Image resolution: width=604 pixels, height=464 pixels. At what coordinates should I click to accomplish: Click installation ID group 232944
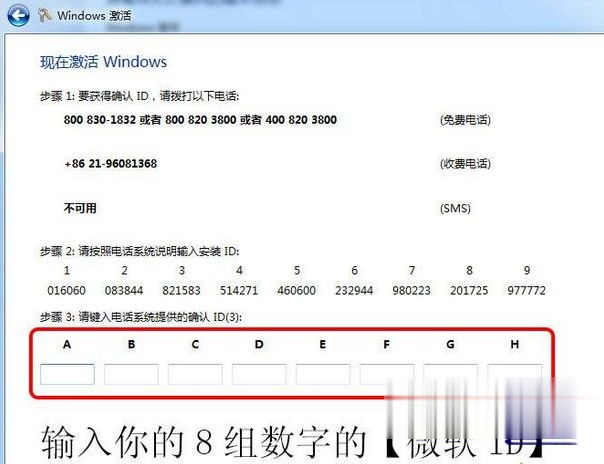[x=354, y=290]
